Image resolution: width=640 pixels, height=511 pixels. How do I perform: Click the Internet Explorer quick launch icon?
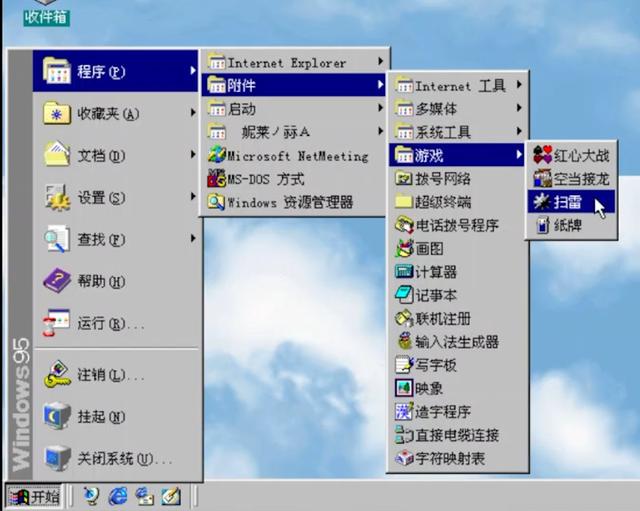(x=118, y=496)
